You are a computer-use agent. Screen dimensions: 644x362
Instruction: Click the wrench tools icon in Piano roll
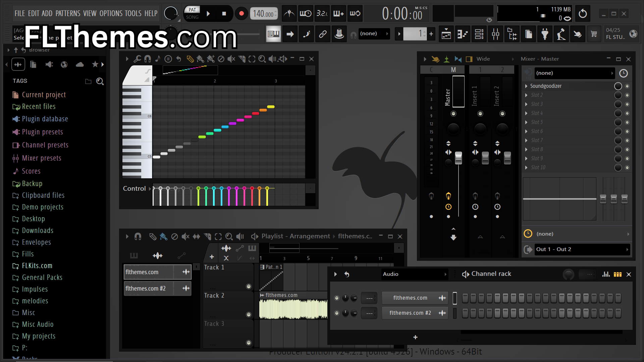click(x=137, y=59)
